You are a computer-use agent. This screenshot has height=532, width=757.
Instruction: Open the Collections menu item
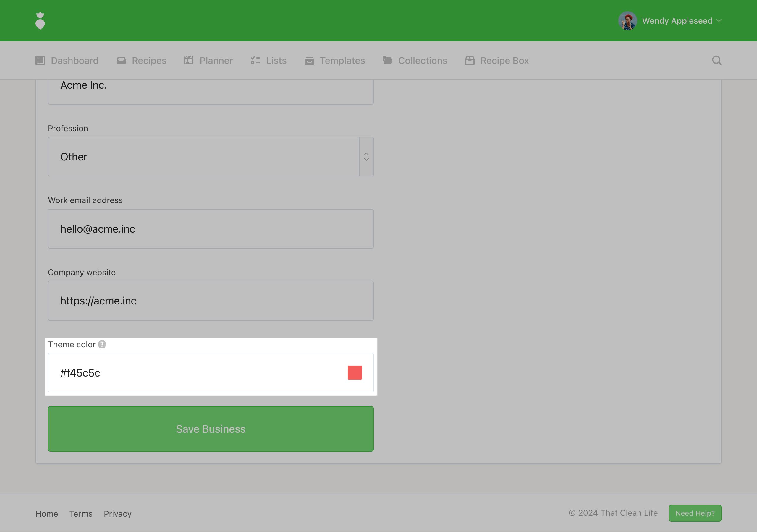[x=422, y=61]
